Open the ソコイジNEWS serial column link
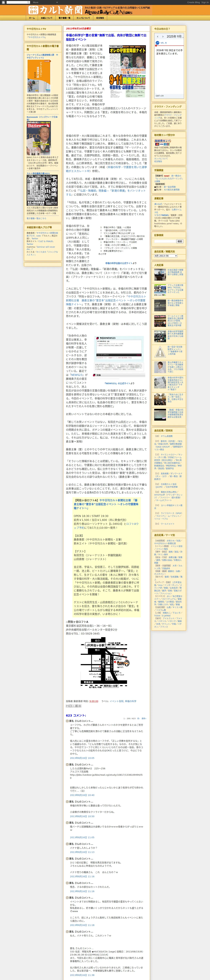The height and width of the screenshot is (980, 210). click(162, 215)
